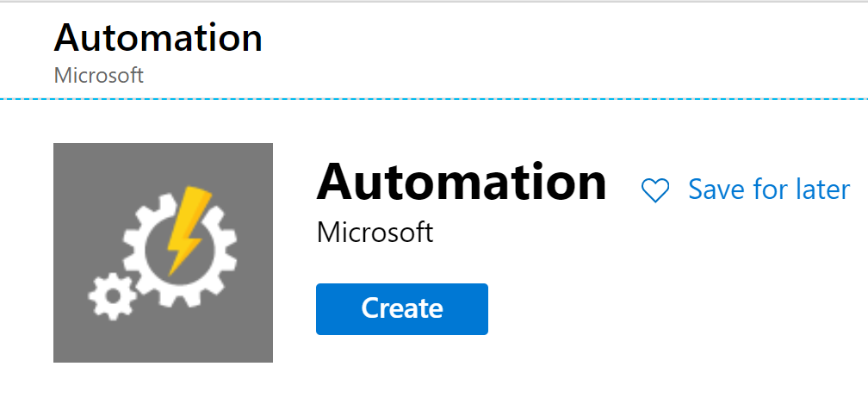Click the gray background of the logo tile
The image size is (868, 410).
82,172
